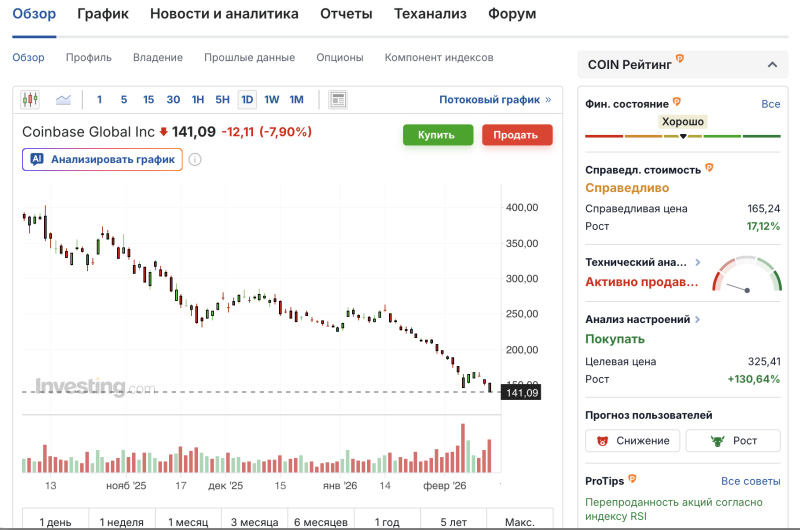Select 1 год chart range
800x530 pixels.
387,521
